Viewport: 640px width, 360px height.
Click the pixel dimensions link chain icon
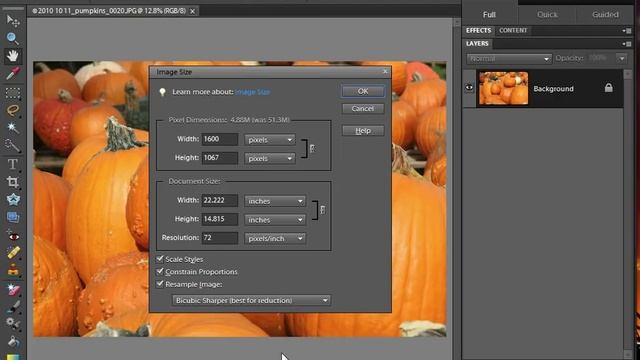click(x=312, y=148)
